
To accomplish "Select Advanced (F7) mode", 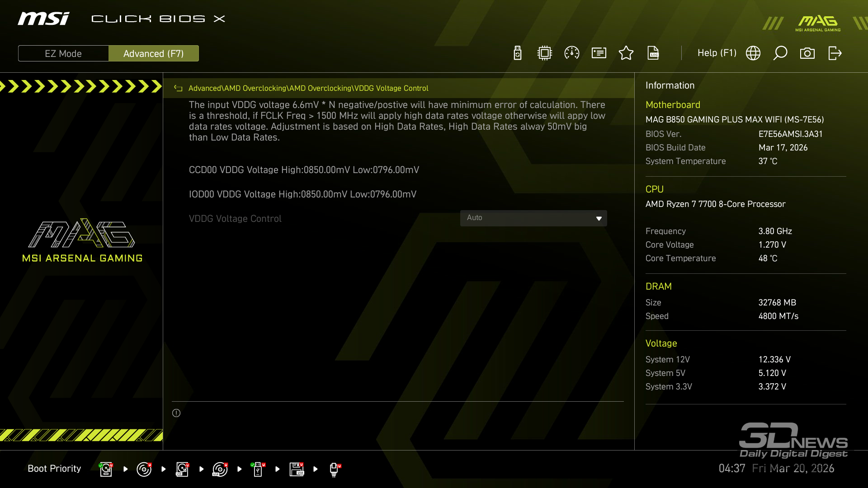I will (154, 53).
